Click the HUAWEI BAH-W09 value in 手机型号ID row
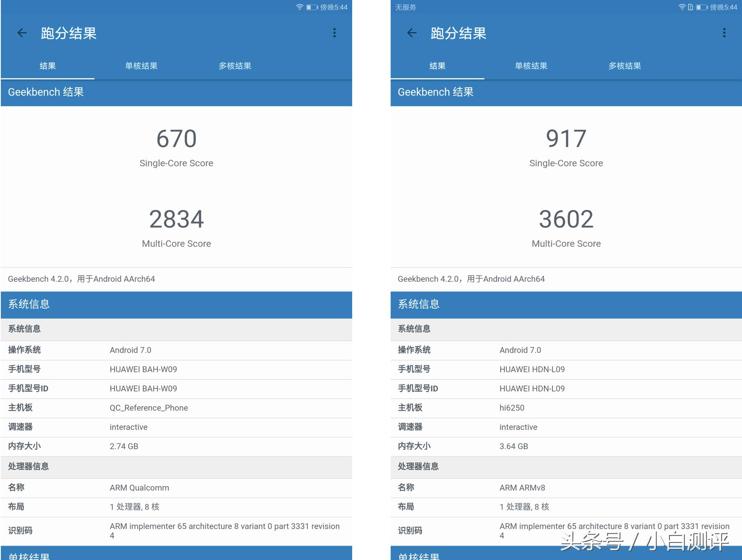Image resolution: width=742 pixels, height=560 pixels. (x=143, y=388)
